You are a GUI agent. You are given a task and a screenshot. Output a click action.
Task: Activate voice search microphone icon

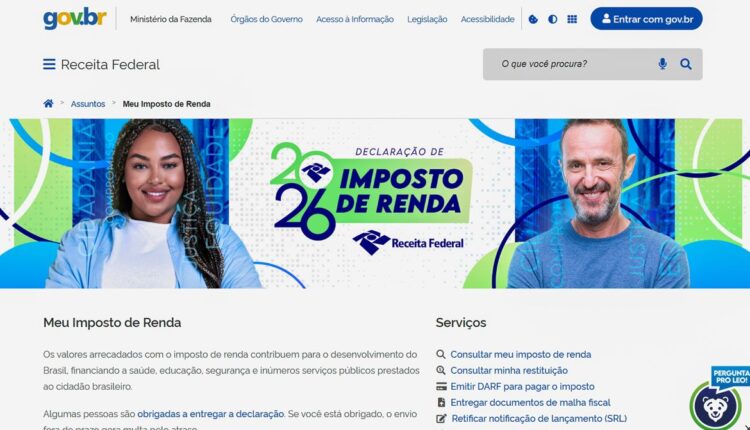662,64
